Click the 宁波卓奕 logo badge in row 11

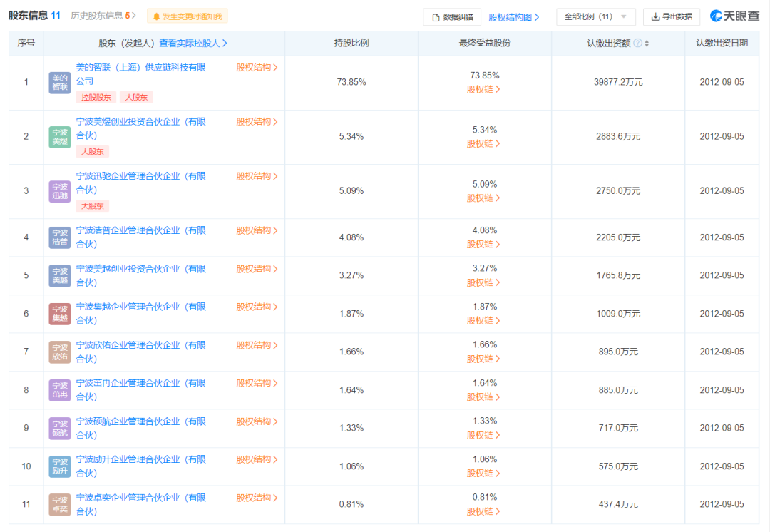coord(60,504)
